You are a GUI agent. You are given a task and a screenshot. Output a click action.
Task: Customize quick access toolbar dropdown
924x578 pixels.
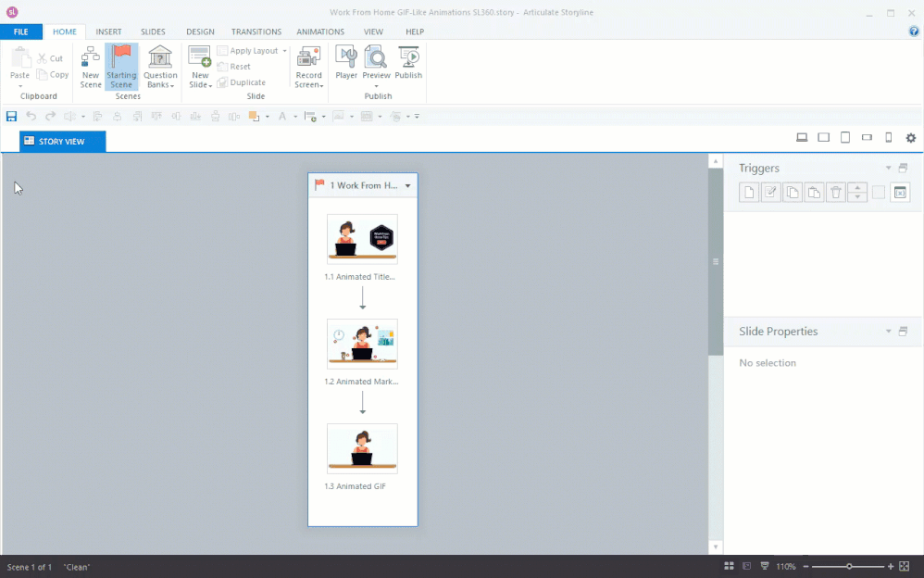(x=417, y=116)
